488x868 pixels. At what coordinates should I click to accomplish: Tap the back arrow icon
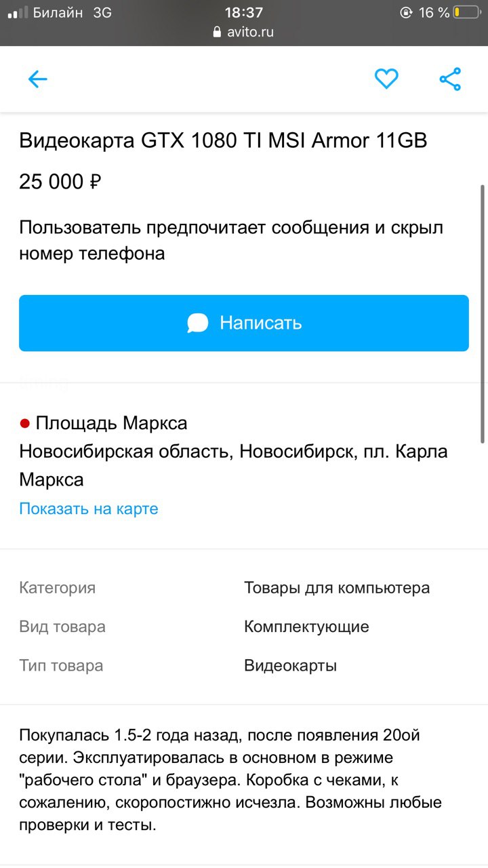point(37,79)
